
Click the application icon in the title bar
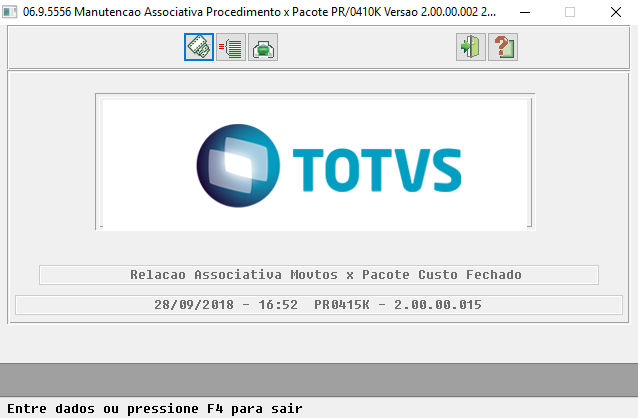9,12
